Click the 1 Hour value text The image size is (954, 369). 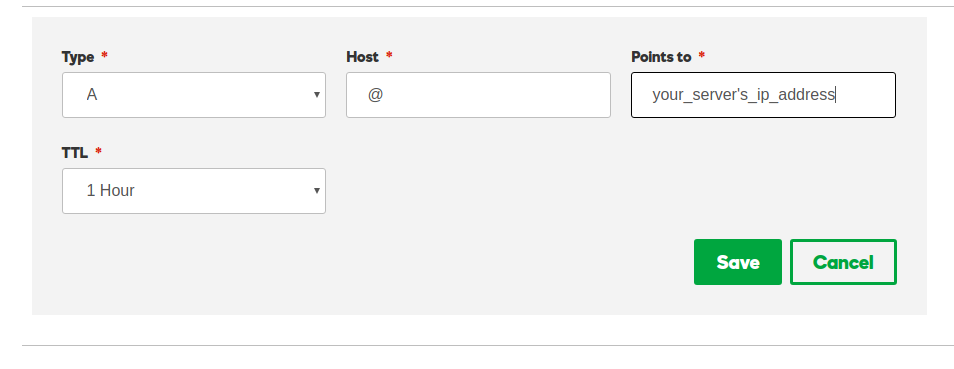click(x=110, y=191)
